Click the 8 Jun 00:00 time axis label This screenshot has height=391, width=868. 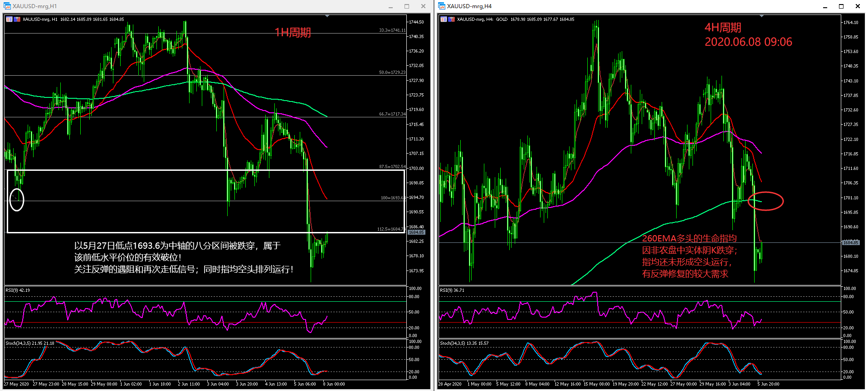click(x=334, y=384)
